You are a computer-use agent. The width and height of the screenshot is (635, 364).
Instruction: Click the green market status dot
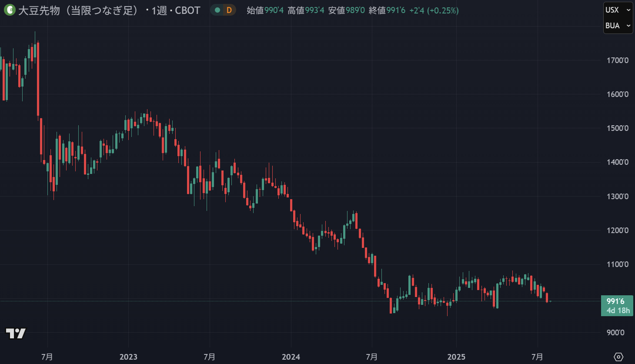pos(217,10)
